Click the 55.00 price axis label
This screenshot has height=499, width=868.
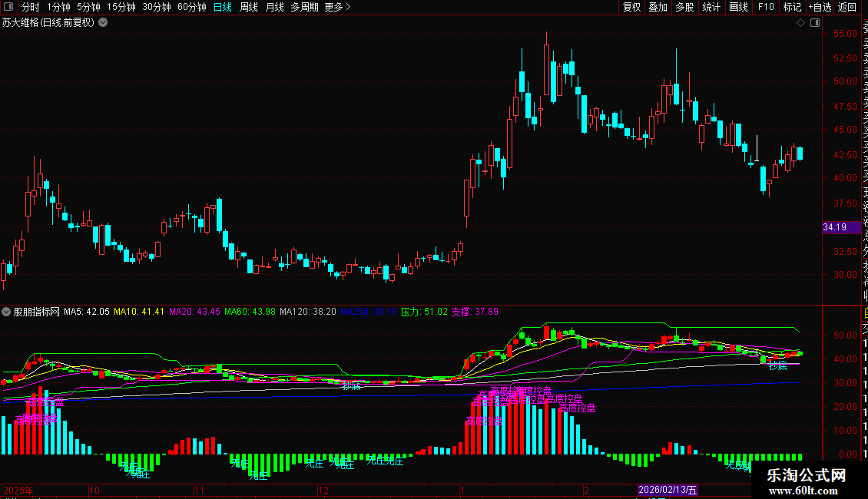click(845, 34)
